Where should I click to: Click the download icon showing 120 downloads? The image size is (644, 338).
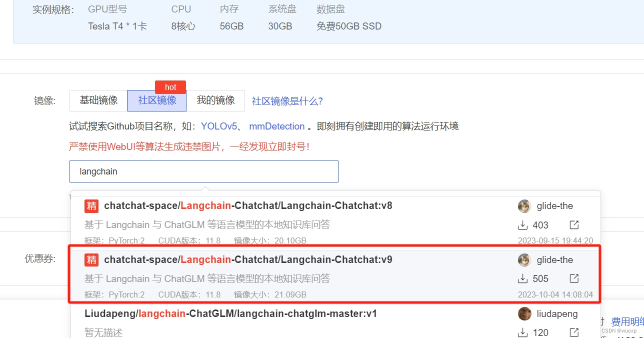[522, 332]
